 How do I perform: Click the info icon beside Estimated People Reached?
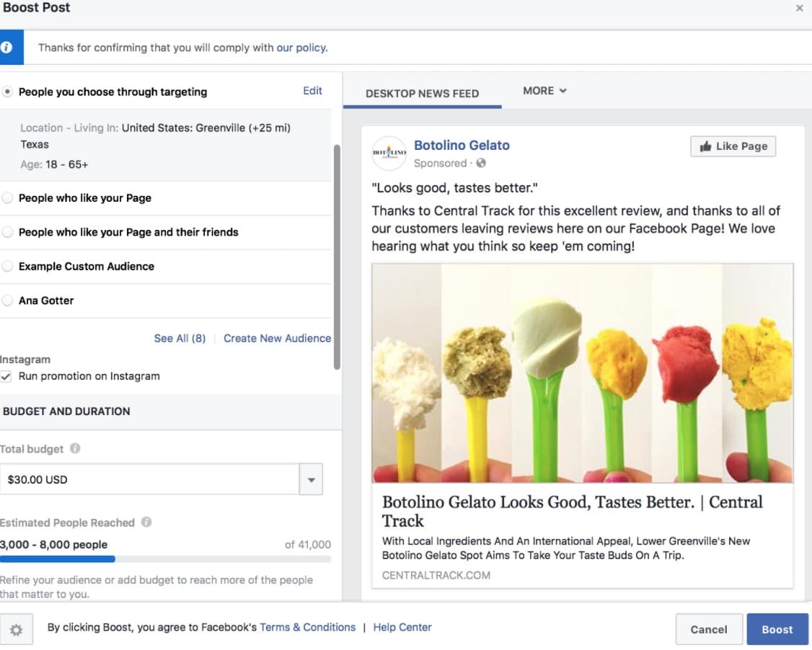point(146,522)
